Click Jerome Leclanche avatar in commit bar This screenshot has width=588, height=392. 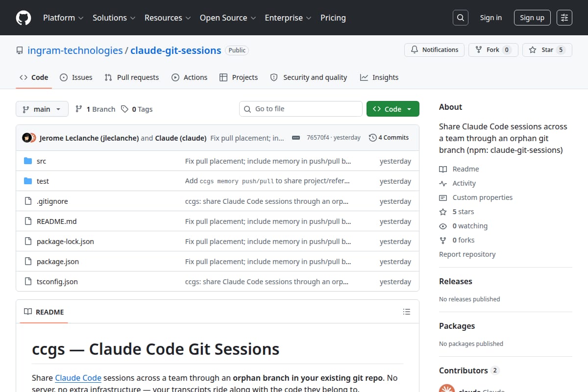26,138
